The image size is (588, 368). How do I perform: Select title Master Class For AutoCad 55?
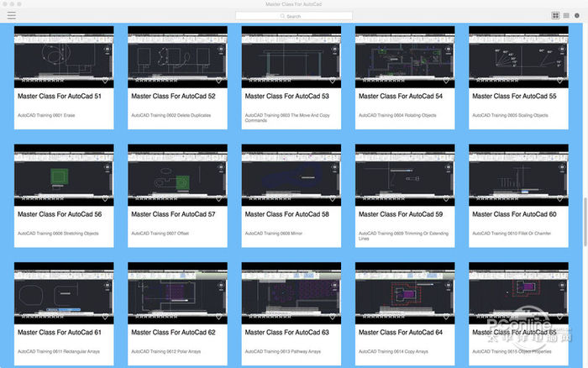tap(514, 96)
